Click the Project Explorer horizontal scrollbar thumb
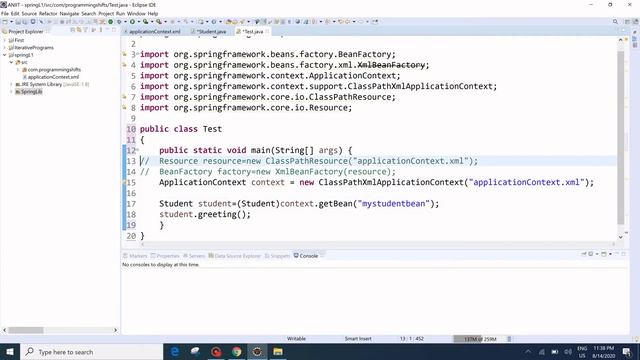640x360 pixels. click(26, 330)
